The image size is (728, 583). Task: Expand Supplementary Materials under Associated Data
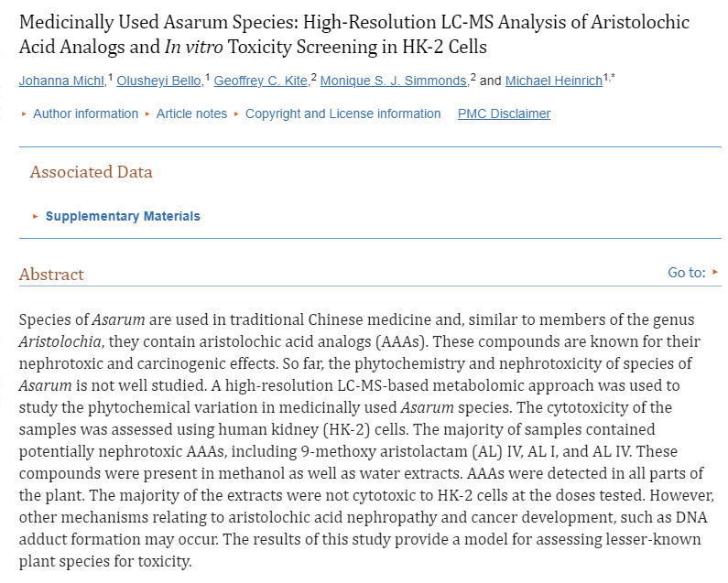123,216
